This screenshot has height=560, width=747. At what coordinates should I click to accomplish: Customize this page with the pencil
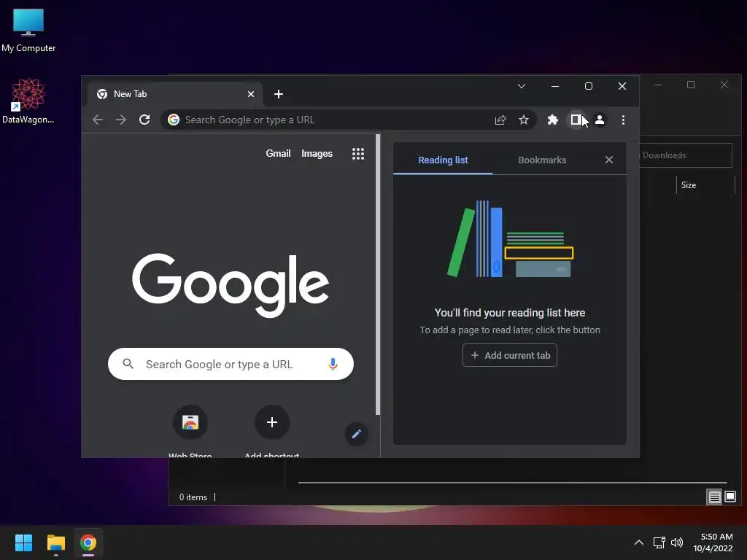356,434
